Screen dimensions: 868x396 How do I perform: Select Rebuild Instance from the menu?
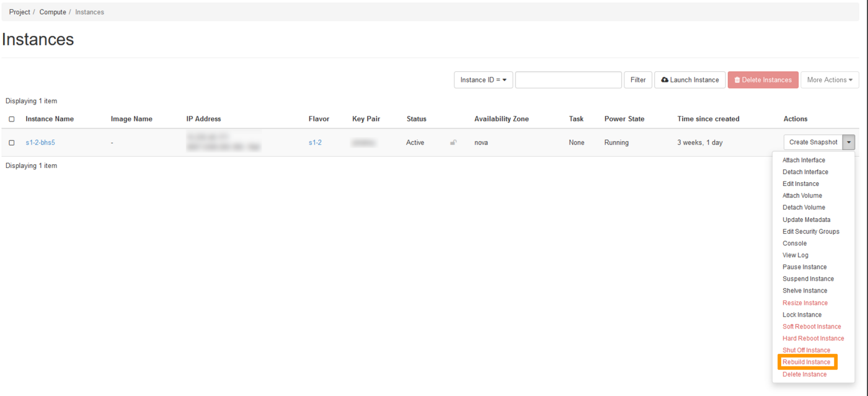(806, 362)
